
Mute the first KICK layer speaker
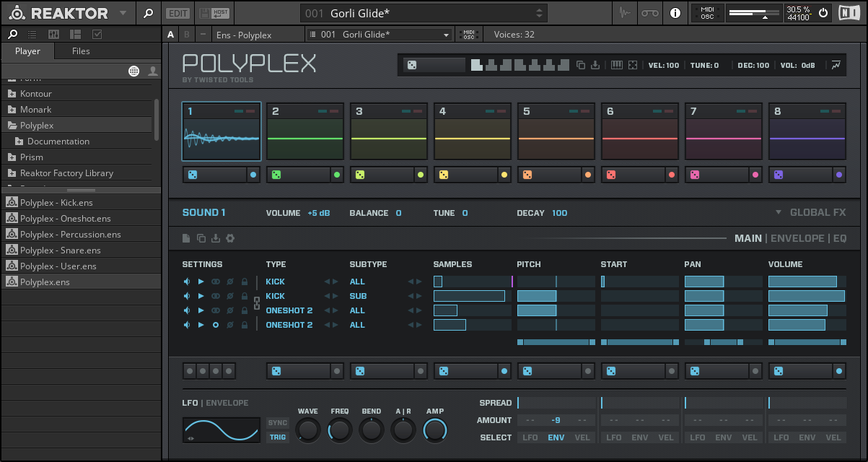pos(187,282)
